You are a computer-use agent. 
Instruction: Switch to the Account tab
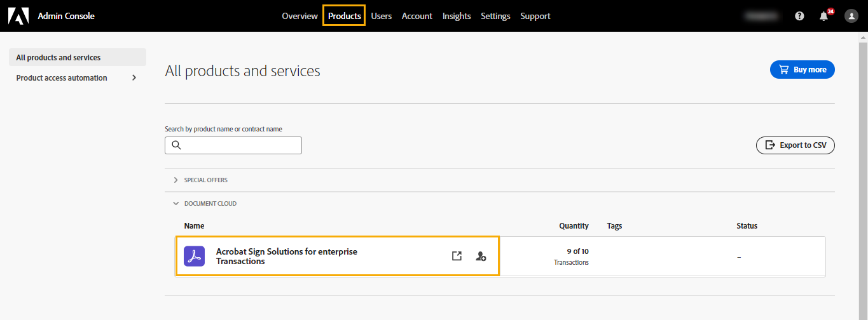click(417, 16)
